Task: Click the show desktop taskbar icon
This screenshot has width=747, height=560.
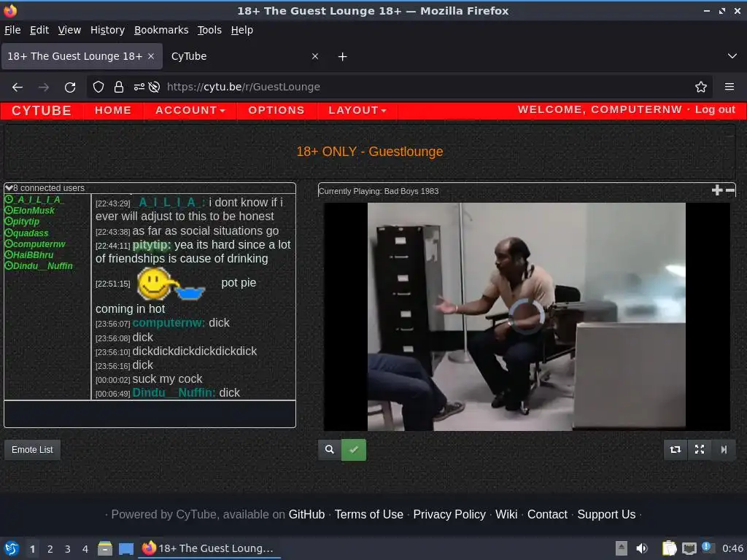Action: point(125,548)
